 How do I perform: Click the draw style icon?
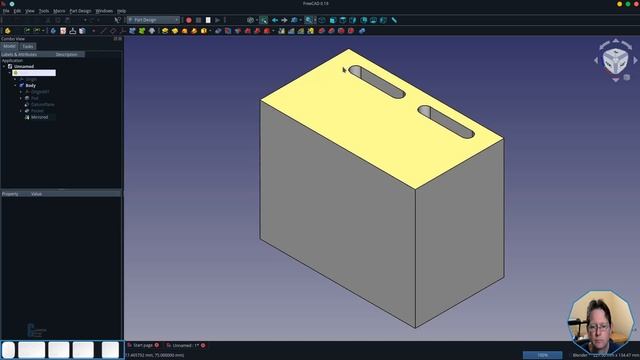(x=250, y=20)
